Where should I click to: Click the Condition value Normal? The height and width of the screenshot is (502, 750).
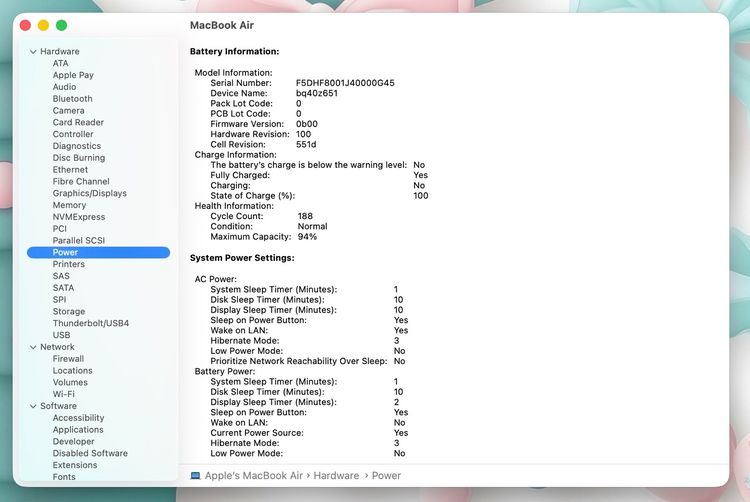tap(312, 227)
